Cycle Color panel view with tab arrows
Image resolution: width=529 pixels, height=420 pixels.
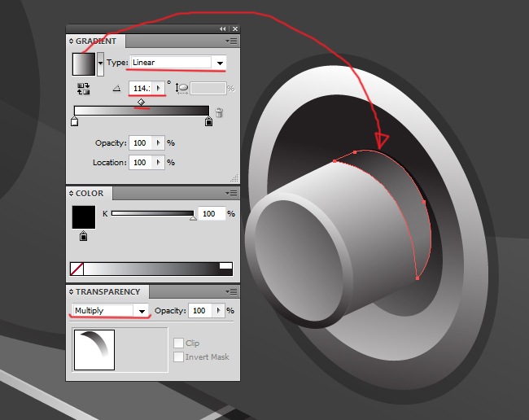(71, 193)
